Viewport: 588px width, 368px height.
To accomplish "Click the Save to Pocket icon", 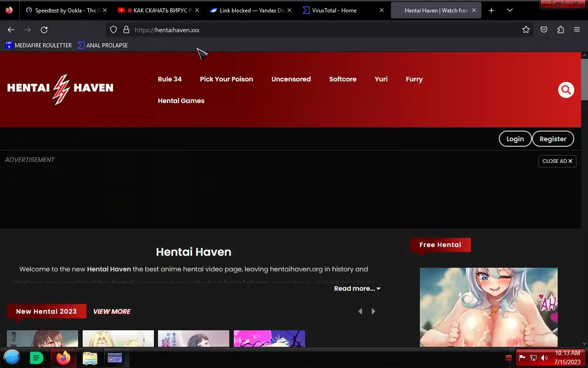I will tap(543, 29).
